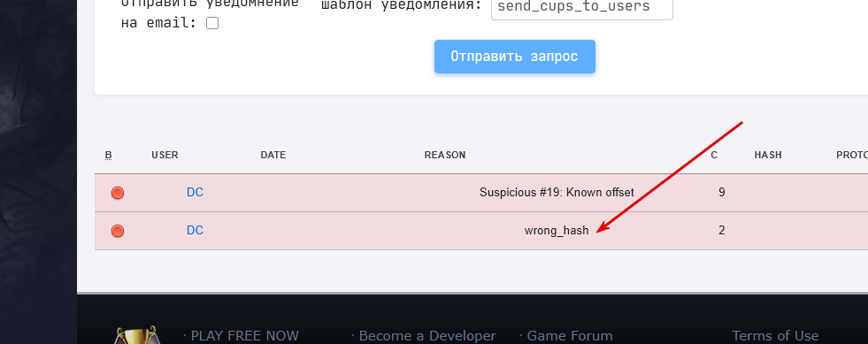
Task: Visit the Game Forum footer link
Action: coord(566,336)
